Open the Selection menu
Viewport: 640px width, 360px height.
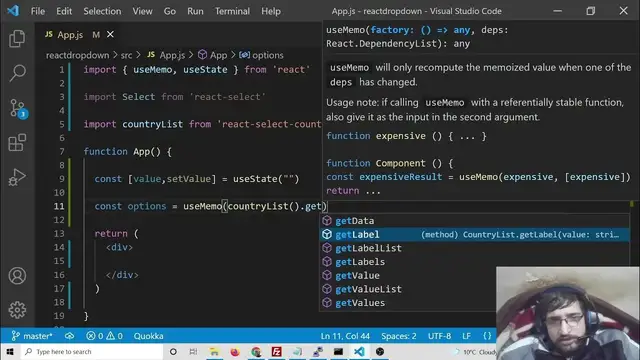[102, 11]
